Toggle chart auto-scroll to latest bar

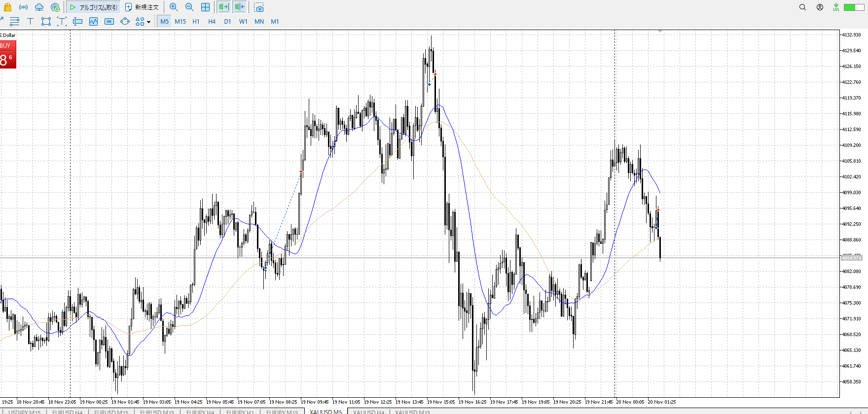[x=223, y=7]
